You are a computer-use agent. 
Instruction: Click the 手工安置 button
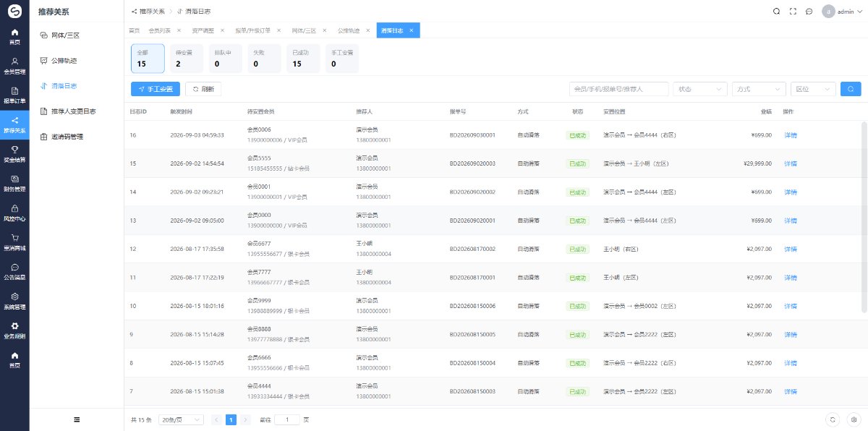click(156, 89)
